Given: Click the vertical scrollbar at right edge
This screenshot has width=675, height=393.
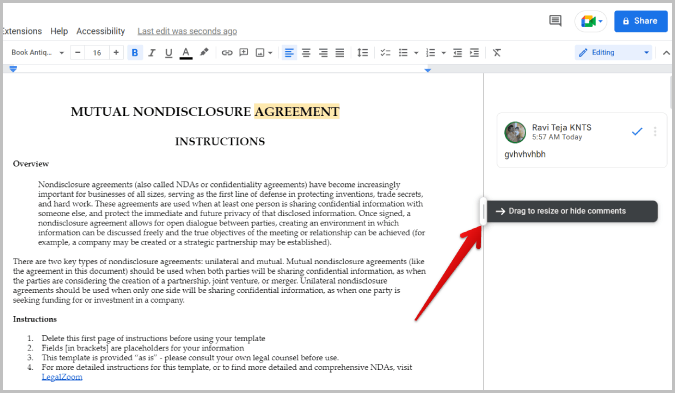Looking at the screenshot, I should [x=672, y=92].
